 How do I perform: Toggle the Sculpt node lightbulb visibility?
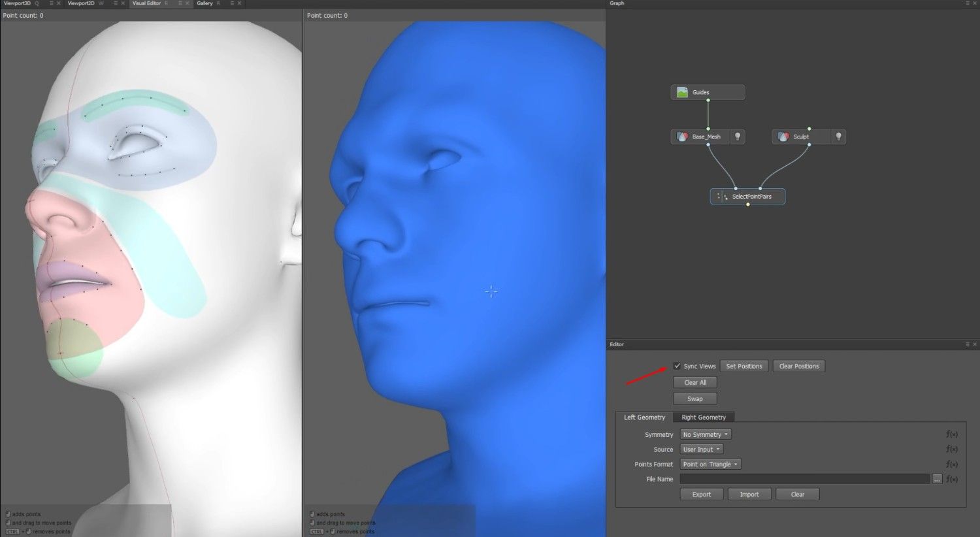839,137
